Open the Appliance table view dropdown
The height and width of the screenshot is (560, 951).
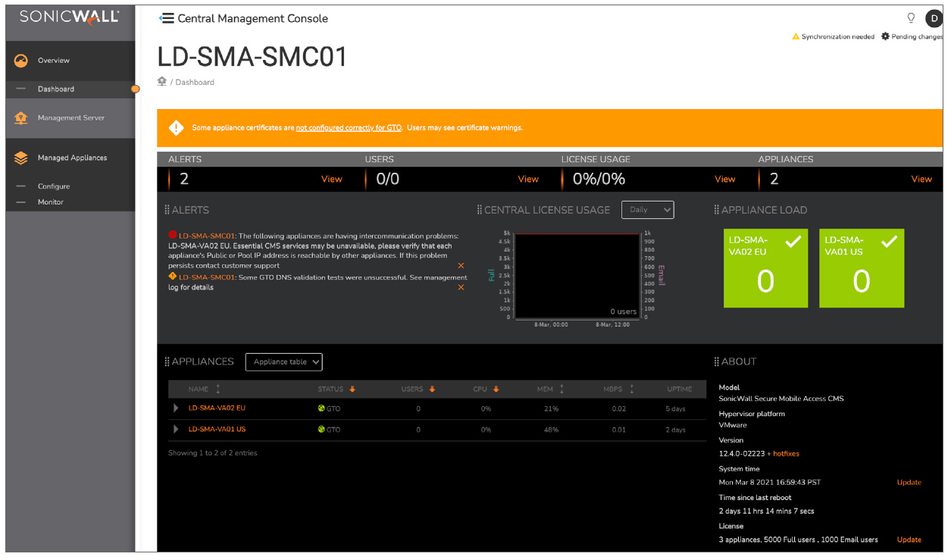(284, 362)
